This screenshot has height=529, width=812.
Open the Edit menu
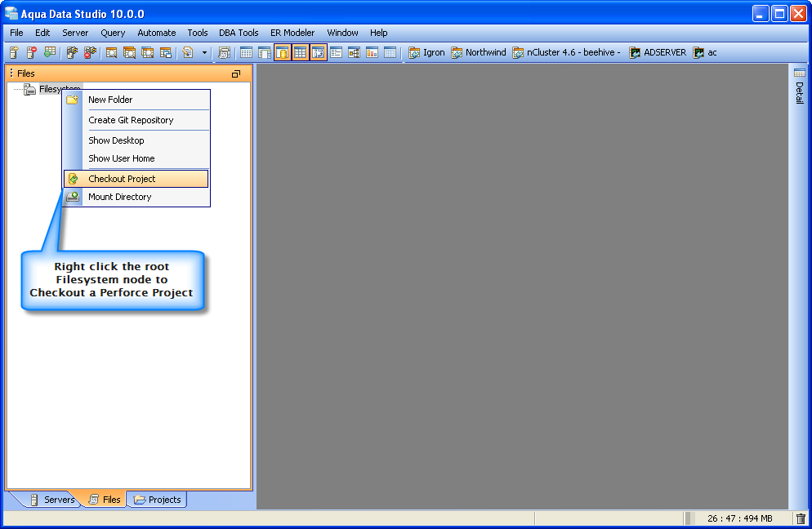(42, 33)
